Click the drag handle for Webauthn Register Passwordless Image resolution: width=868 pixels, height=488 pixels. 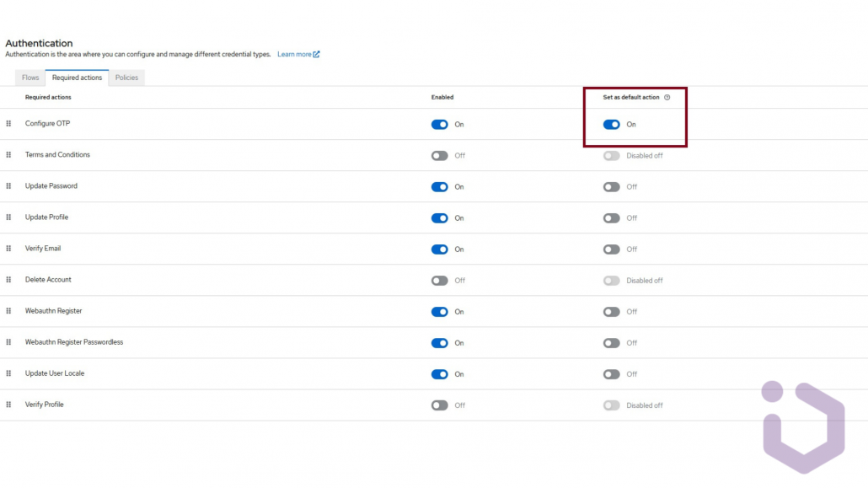[8, 342]
